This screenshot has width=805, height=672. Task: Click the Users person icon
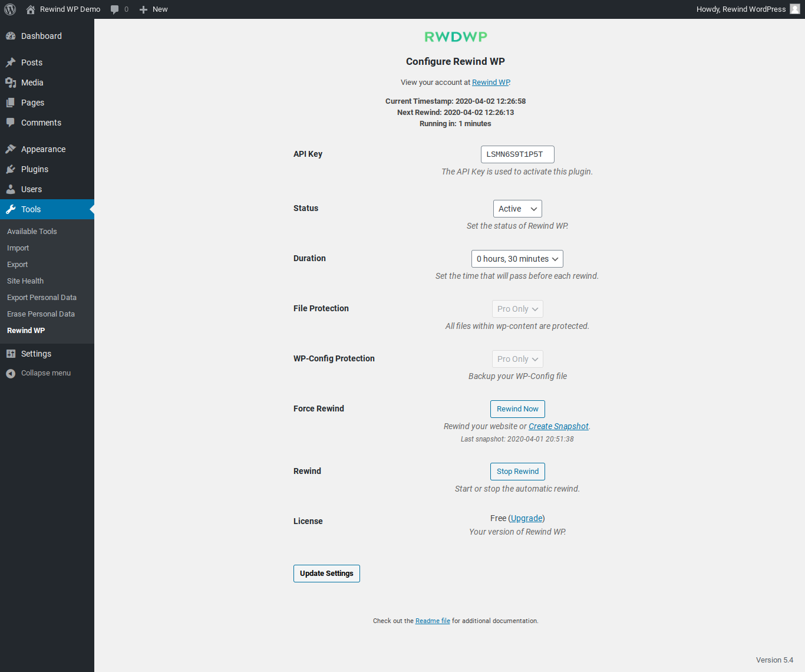(11, 189)
